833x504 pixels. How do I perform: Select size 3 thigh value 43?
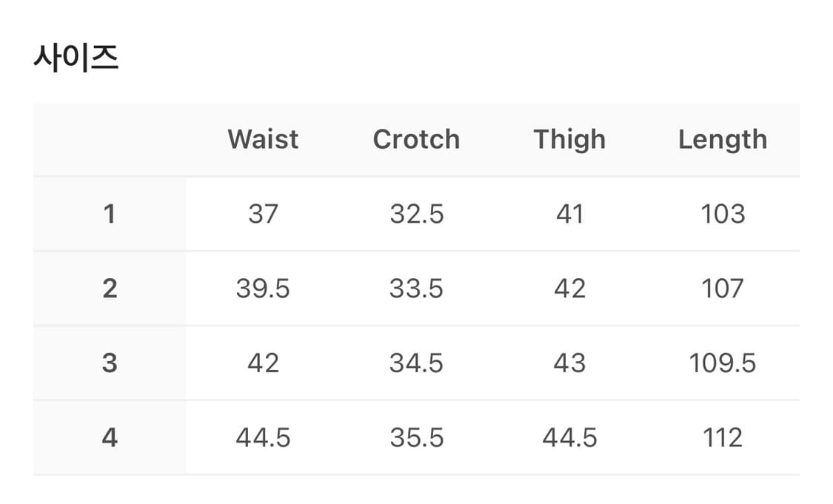[569, 363]
